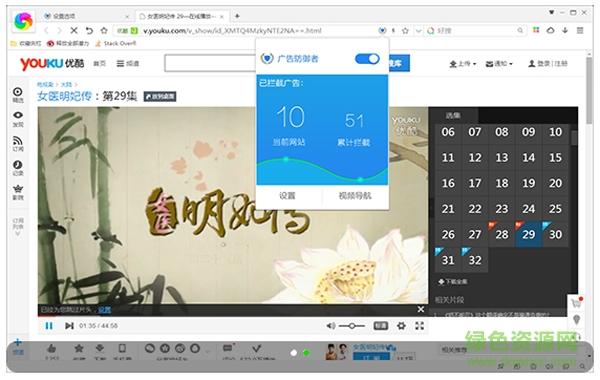The image size is (600, 380).
Task: Open the Stack Overflow bookmark
Action: [116, 43]
